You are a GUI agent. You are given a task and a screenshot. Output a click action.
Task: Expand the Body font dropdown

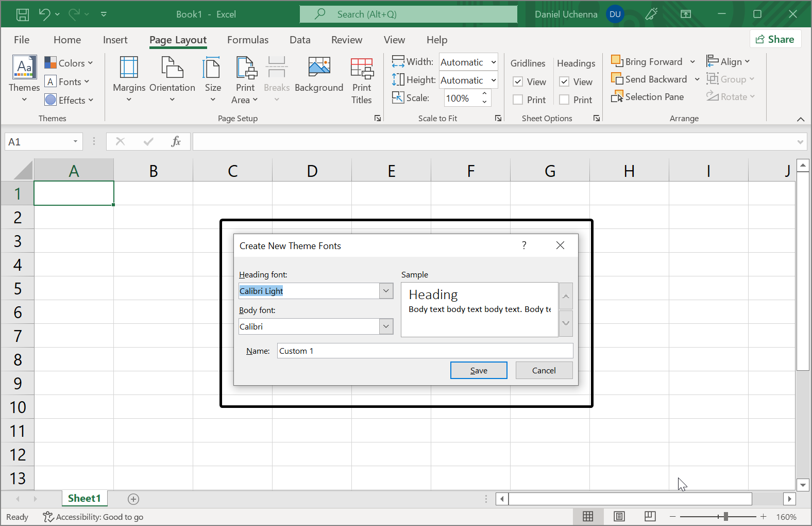386,326
